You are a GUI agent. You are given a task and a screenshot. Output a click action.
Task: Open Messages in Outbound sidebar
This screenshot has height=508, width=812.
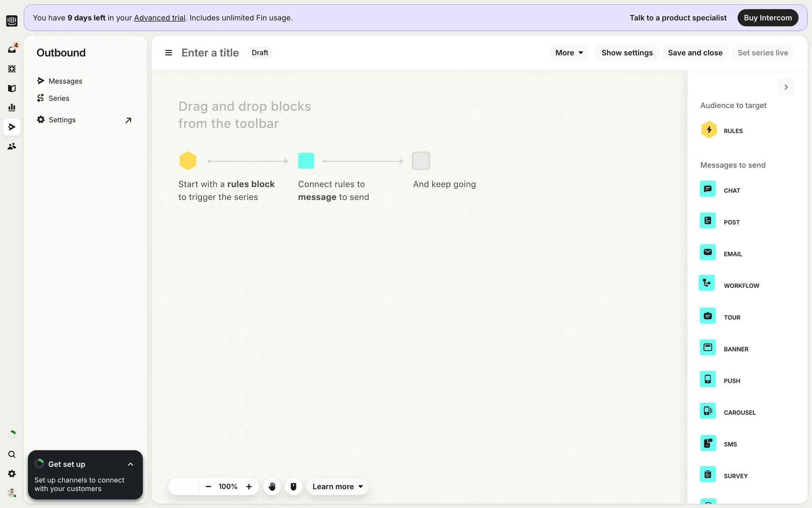tap(65, 81)
